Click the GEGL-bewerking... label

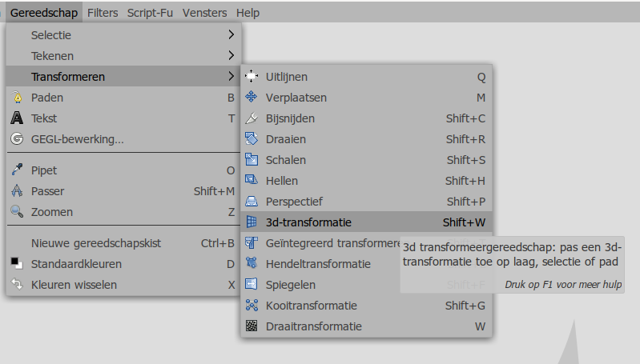click(x=77, y=139)
